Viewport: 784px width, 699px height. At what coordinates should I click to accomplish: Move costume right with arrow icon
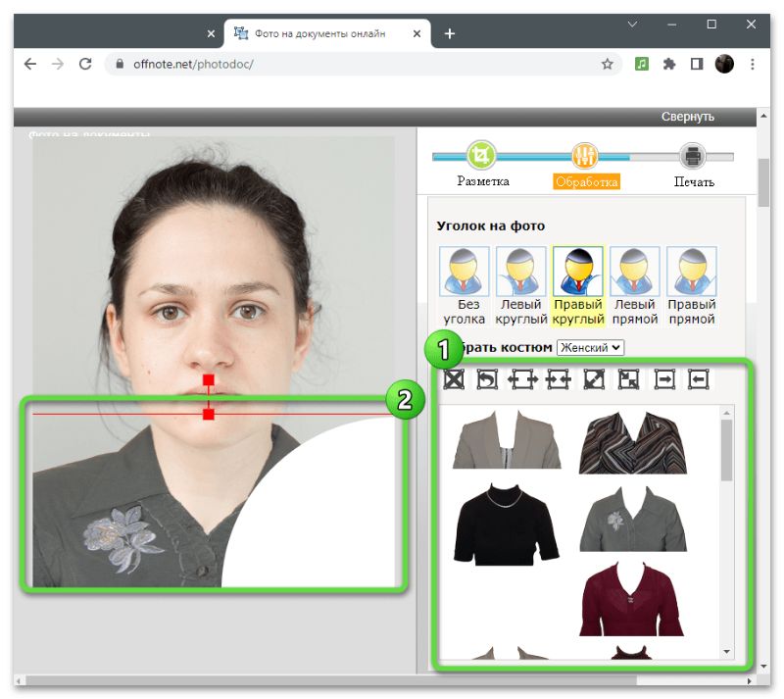pos(663,378)
